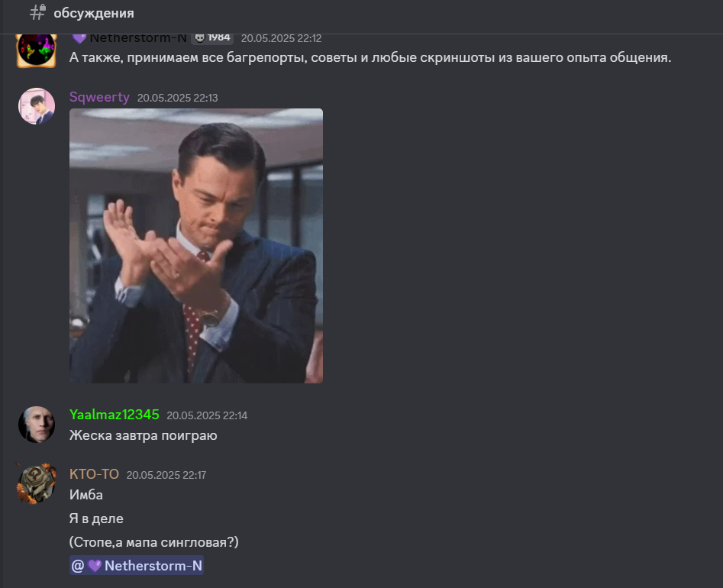
Task: Click Sqweerty's profile avatar
Action: [37, 106]
